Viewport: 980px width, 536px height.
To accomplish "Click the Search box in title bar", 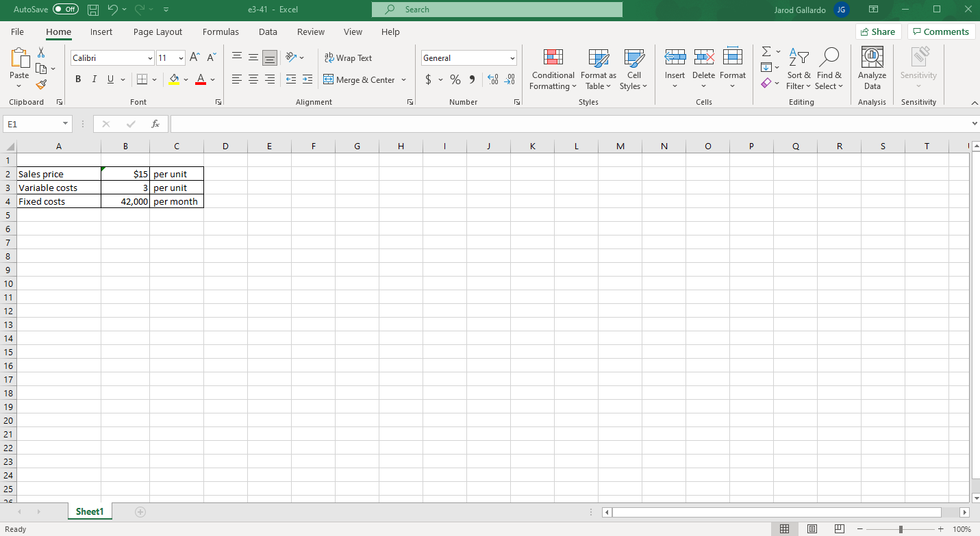I will point(497,10).
